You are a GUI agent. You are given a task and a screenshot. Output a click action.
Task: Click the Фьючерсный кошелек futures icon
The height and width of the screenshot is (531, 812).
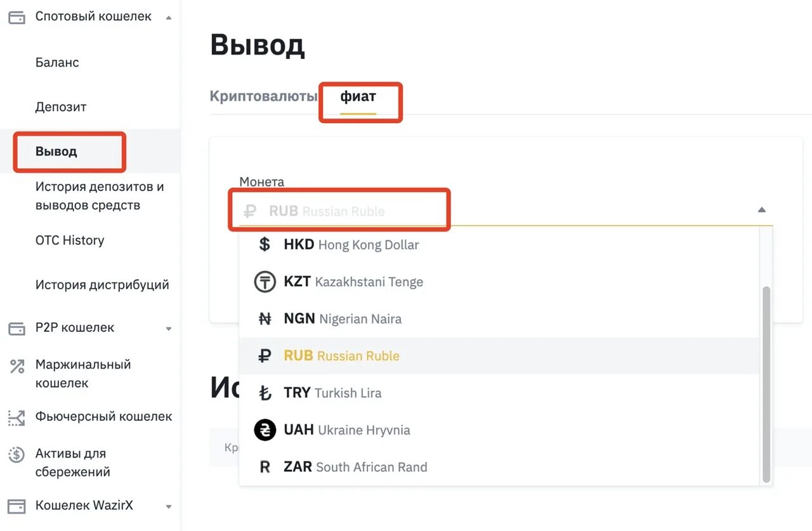coord(16,417)
